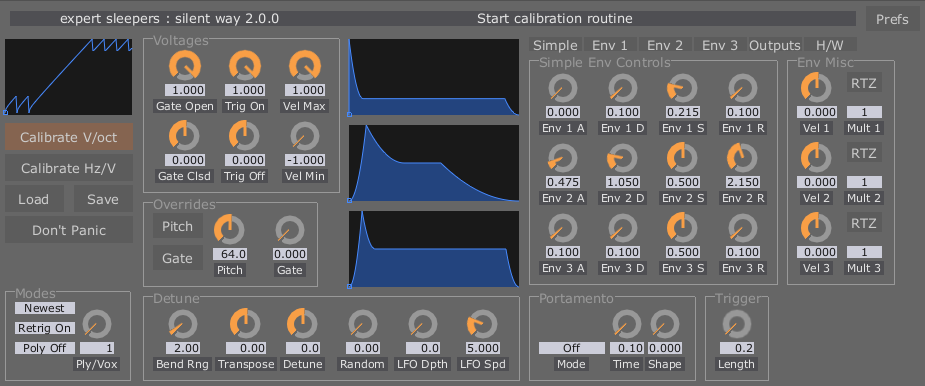Click the Portamento Shape knob
This screenshot has width=925, height=386.
665,324
